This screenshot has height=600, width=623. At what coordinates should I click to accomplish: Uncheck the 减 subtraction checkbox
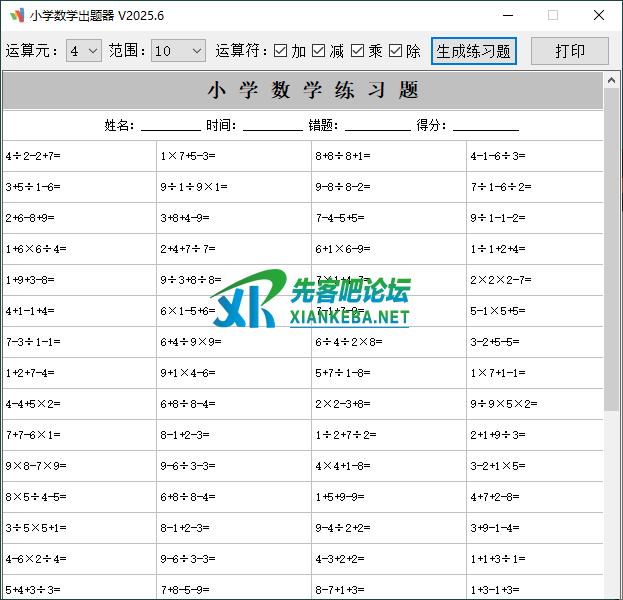(319, 51)
